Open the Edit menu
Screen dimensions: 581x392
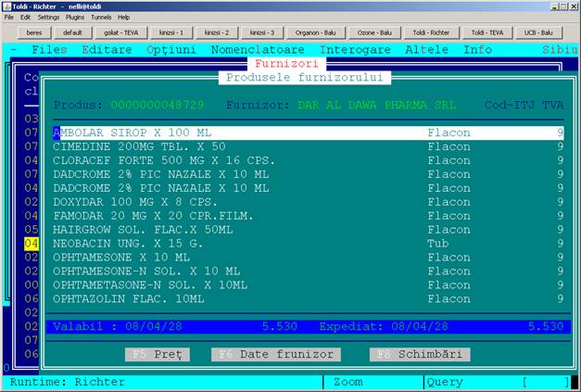coord(25,18)
